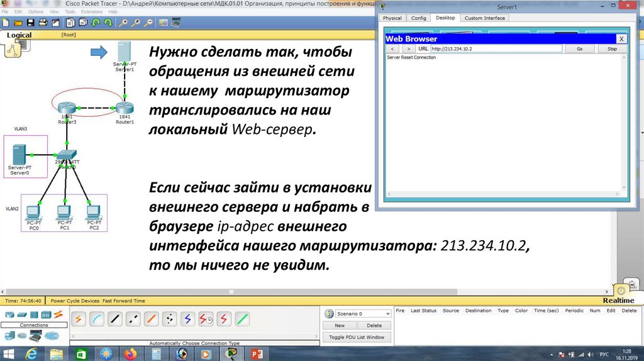Open the File menu

(5, 12)
